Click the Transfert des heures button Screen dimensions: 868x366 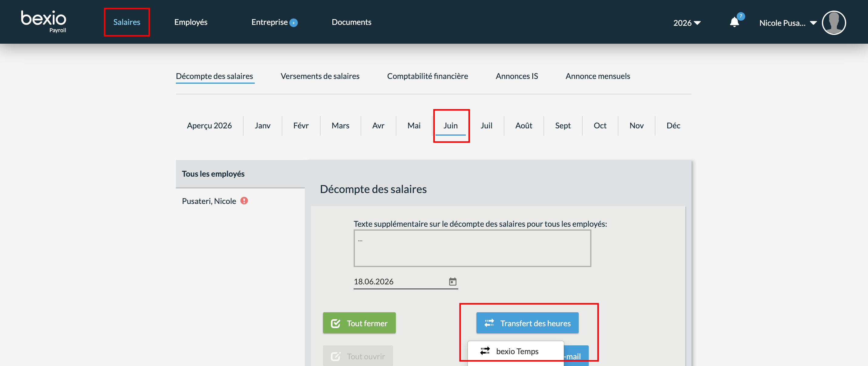coord(527,323)
